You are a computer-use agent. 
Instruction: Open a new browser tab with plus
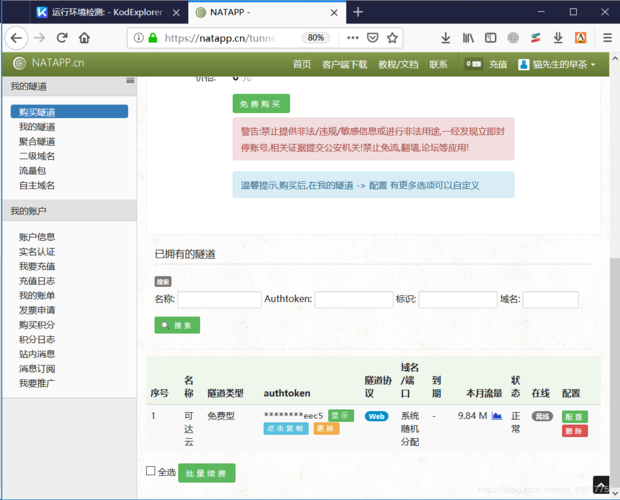coord(358,12)
